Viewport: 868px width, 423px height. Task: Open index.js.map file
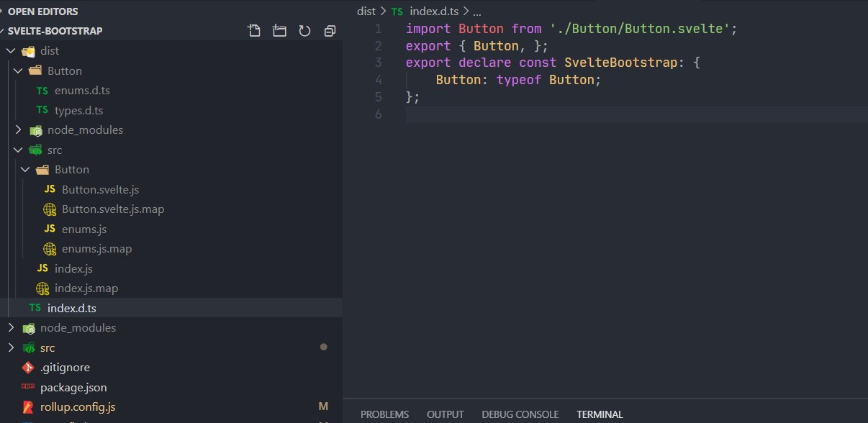pos(86,288)
